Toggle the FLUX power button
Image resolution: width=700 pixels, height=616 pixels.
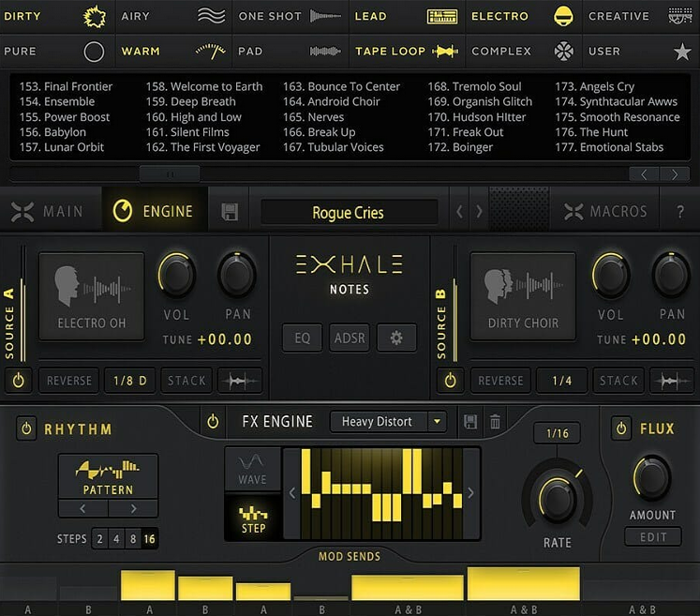click(621, 428)
